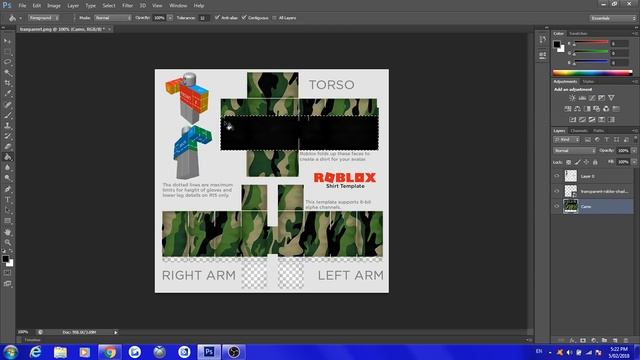This screenshot has width=640, height=360.
Task: Select the History Brush tool
Action: pyautogui.click(x=7, y=136)
